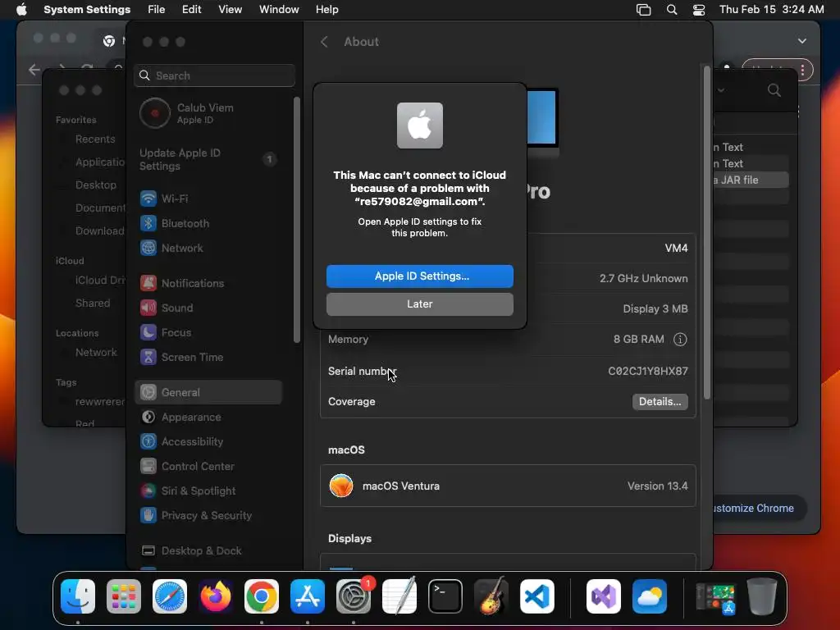Viewport: 840px width, 630px height.
Task: Go back in Chrome window
Action: (34, 70)
